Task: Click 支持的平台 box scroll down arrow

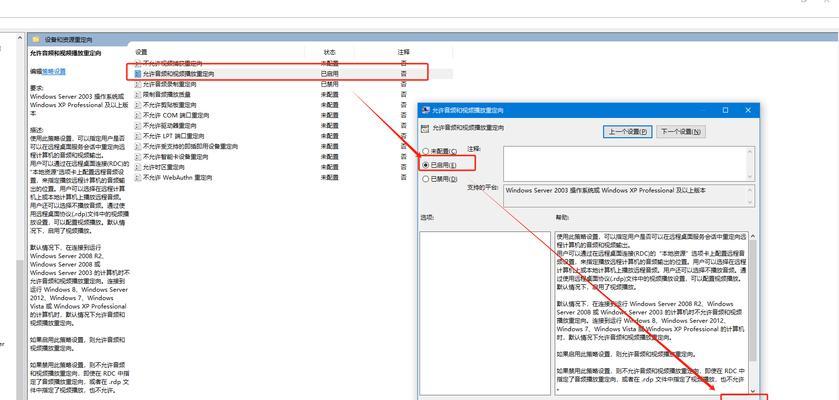Action: (x=749, y=202)
